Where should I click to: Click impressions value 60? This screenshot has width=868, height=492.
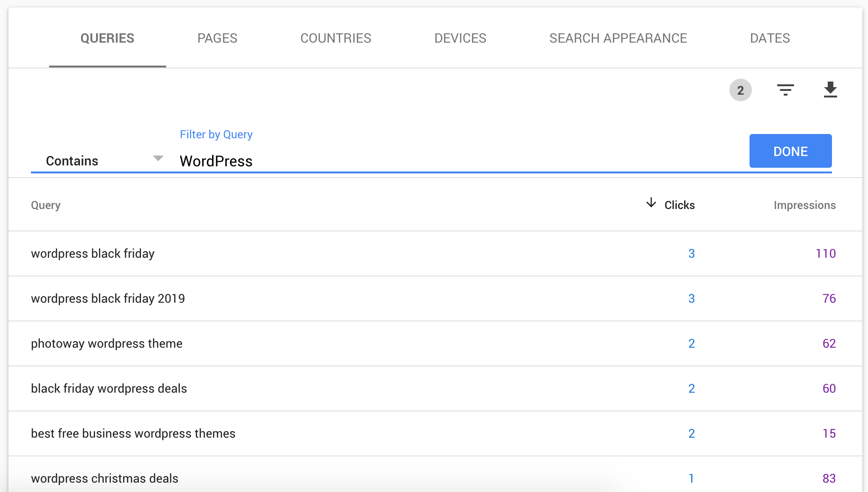pos(829,388)
